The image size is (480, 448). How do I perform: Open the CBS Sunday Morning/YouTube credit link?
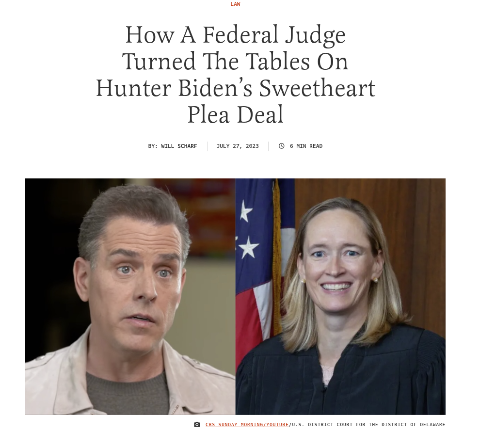247,424
